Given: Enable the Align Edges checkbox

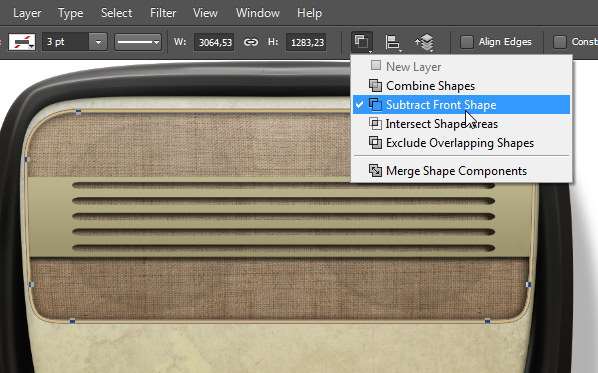Looking at the screenshot, I should 467,42.
